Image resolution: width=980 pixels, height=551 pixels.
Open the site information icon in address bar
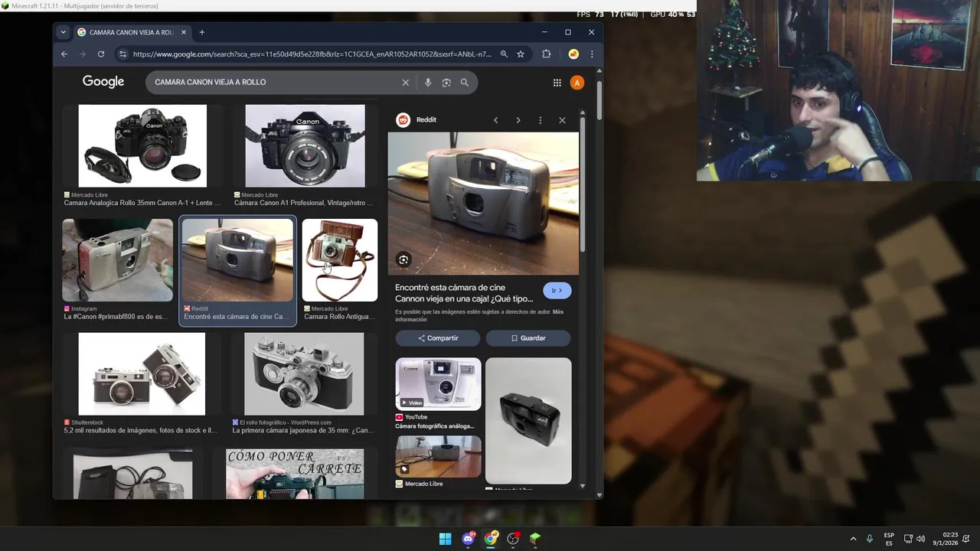click(x=122, y=54)
